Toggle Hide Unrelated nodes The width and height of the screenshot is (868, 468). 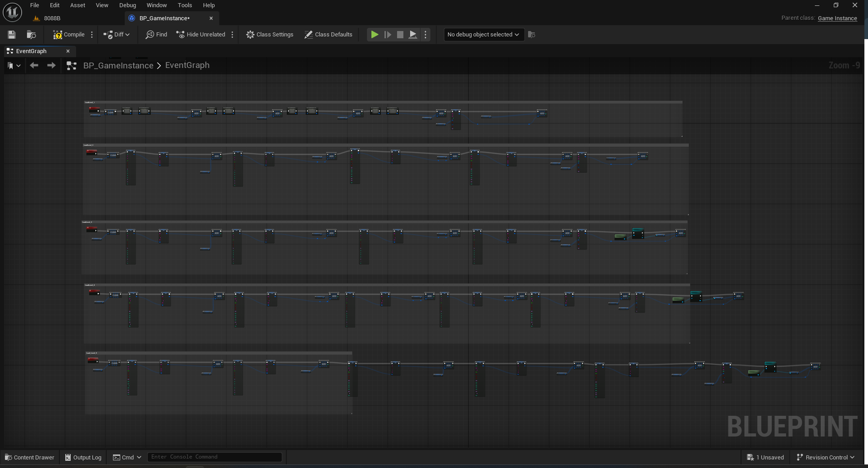point(201,35)
